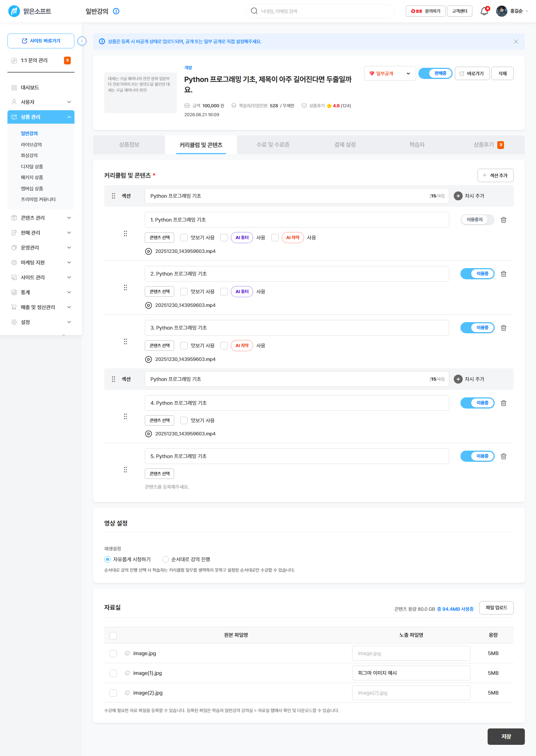536x756 pixels.
Task: Open the notification bell icon
Action: click(x=484, y=11)
